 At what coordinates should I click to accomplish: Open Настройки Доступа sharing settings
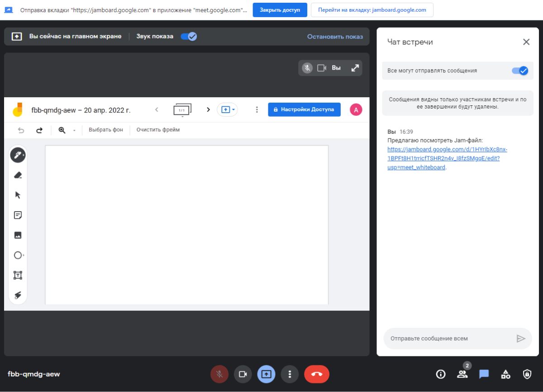click(304, 109)
